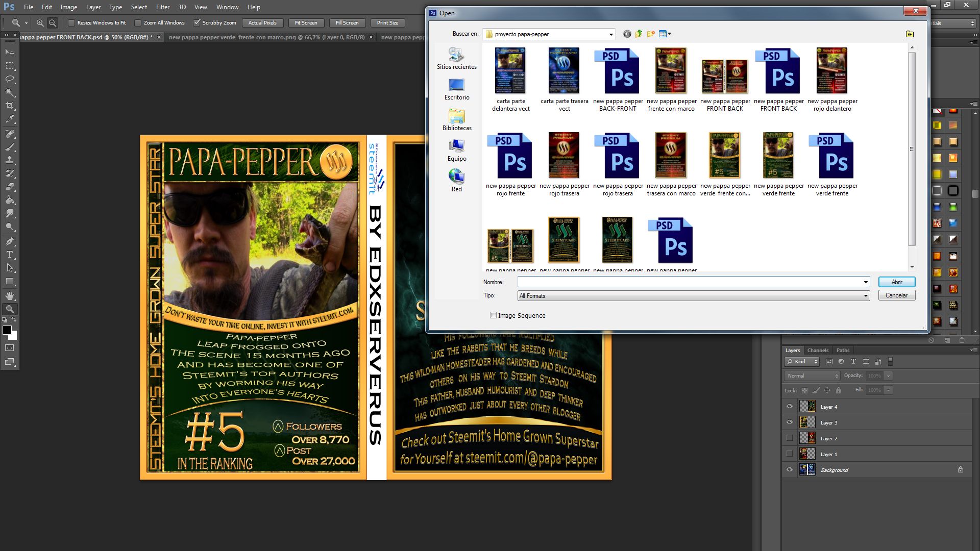
Task: Open the Filter menu
Action: 162,7
